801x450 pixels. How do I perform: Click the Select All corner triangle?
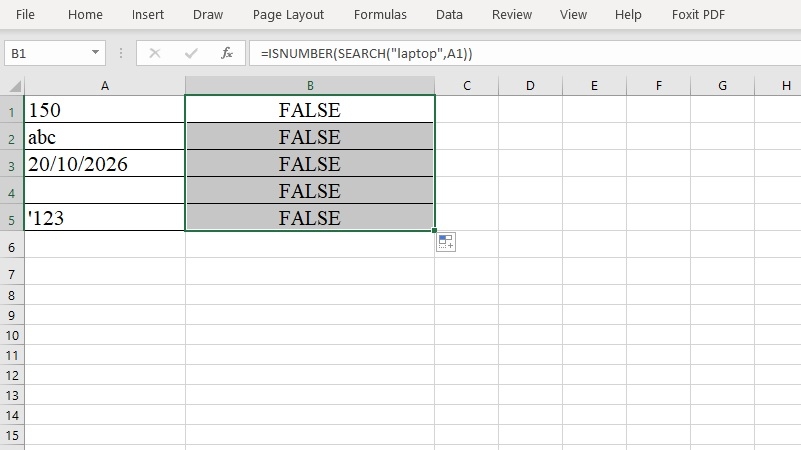coord(14,86)
